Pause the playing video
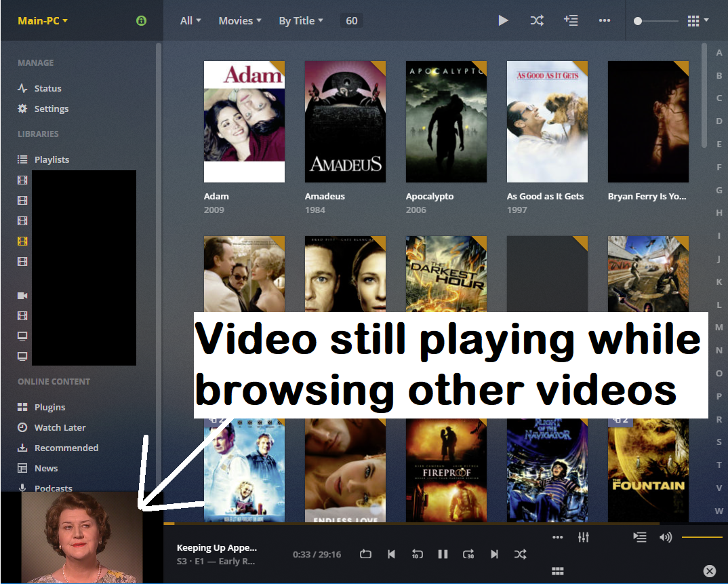 pyautogui.click(x=443, y=553)
